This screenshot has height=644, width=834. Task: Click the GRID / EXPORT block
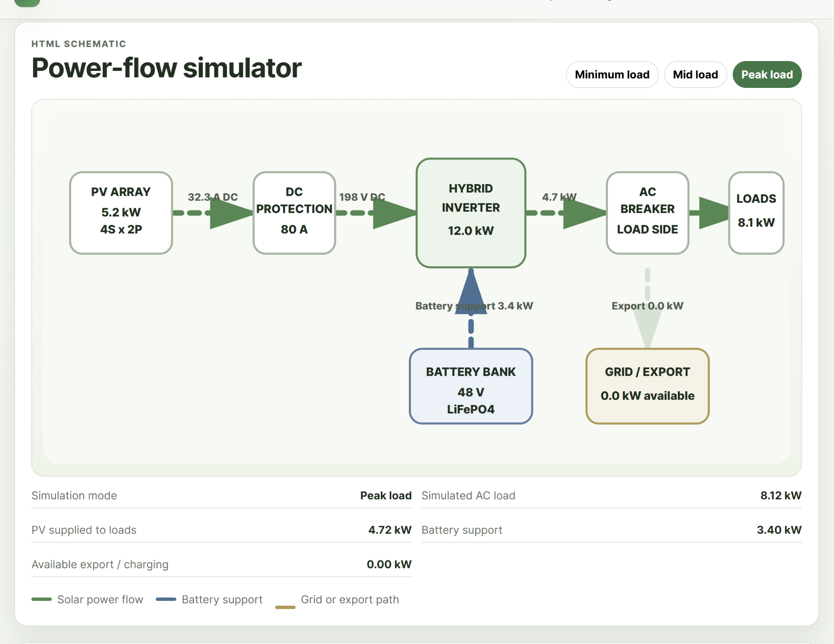tap(647, 386)
